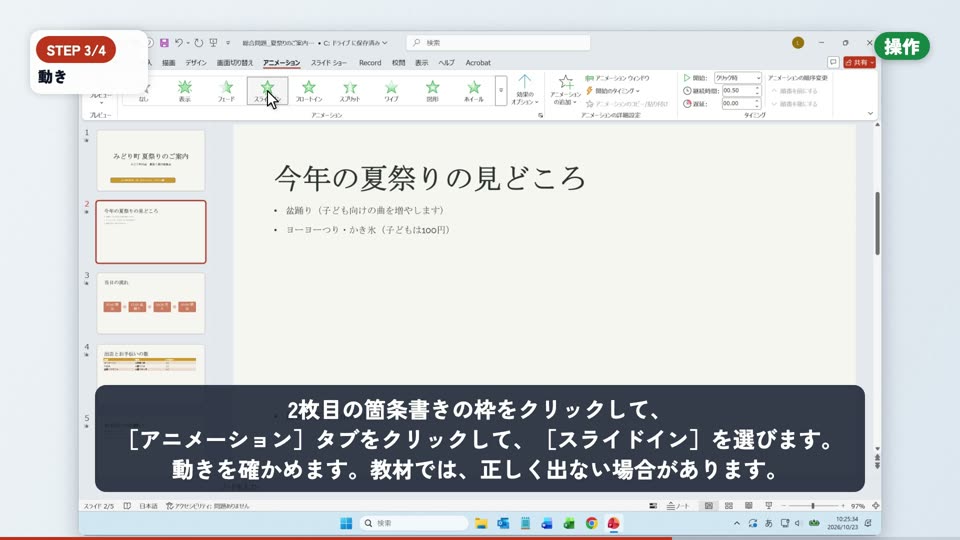Click spell check book icon in status bar

click(x=127, y=506)
